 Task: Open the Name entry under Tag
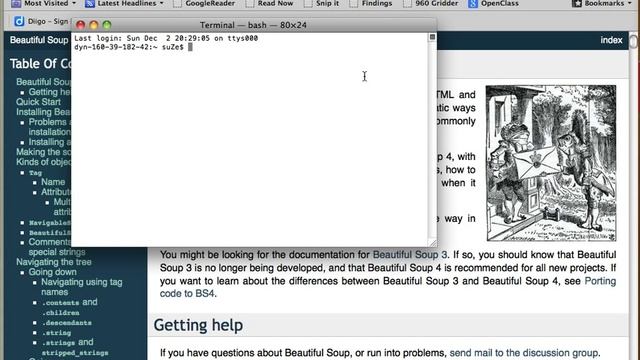[x=53, y=182]
